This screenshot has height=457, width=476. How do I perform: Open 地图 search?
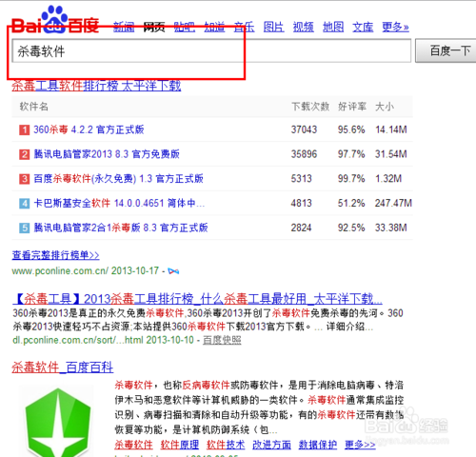333,27
